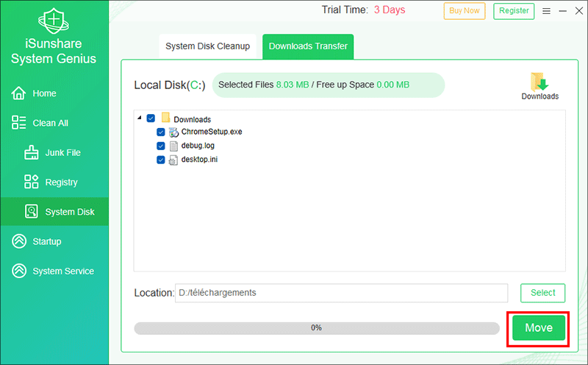Viewport: 588px width, 365px height.
Task: Open the hamburger menu icon
Action: [546, 11]
